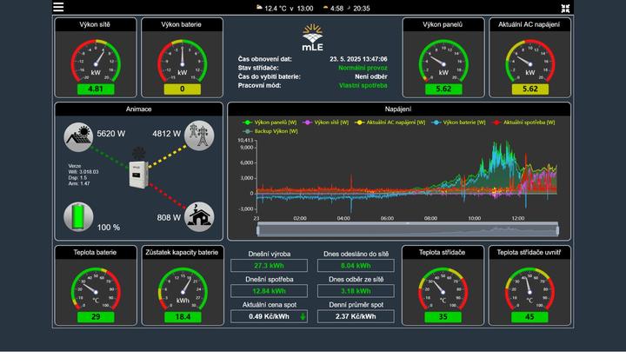The height and width of the screenshot is (364, 626).
Task: Click the Výkon sítě gauge
Action: click(x=96, y=63)
